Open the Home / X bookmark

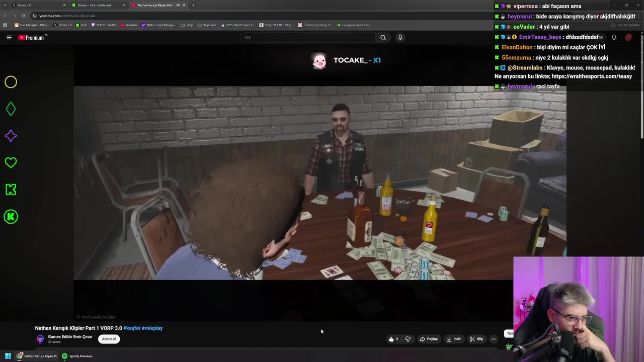[x=62, y=25]
